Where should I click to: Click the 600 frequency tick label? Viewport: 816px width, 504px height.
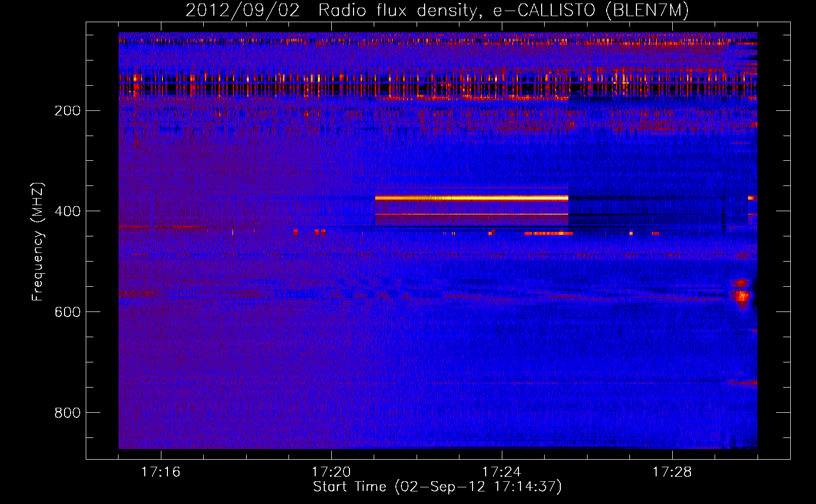pos(68,312)
